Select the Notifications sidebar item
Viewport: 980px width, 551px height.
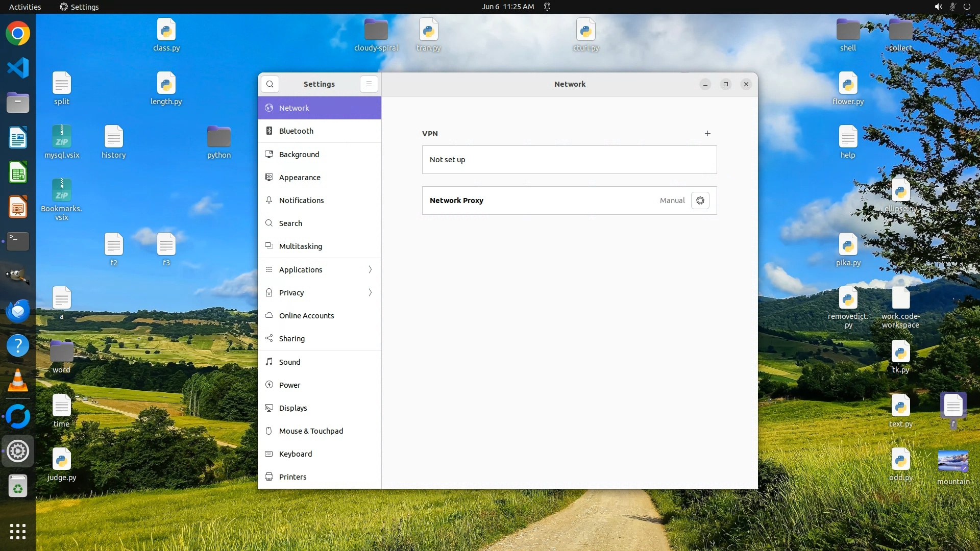301,201
